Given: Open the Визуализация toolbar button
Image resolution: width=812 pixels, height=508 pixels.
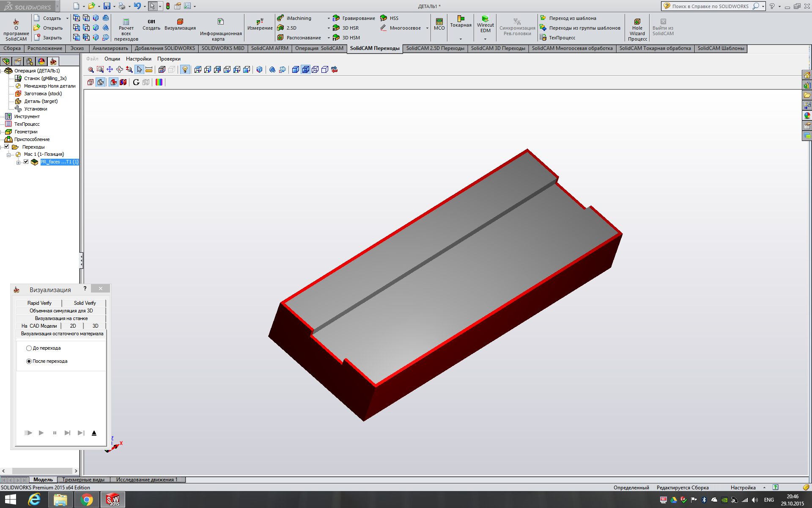Looking at the screenshot, I should point(180,24).
